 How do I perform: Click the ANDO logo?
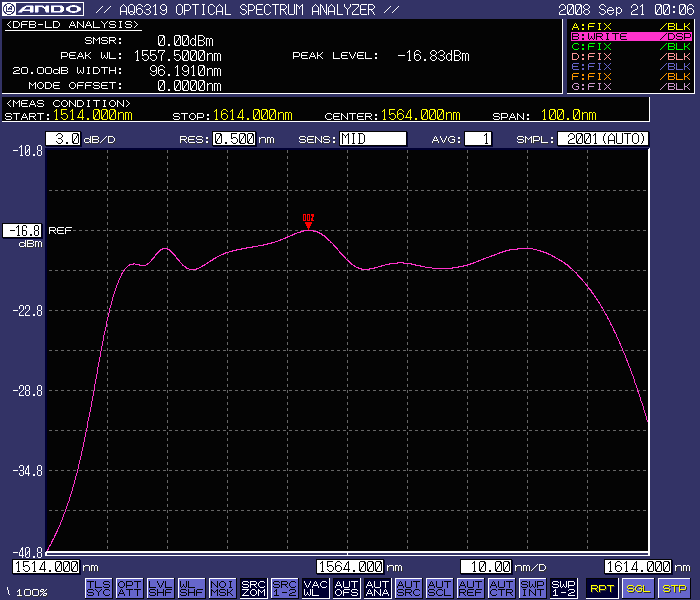(x=43, y=9)
